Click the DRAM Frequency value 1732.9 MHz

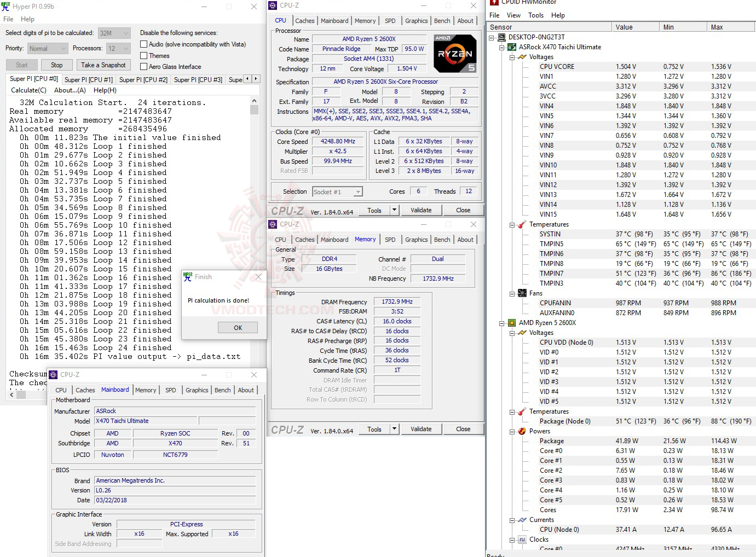click(x=397, y=302)
